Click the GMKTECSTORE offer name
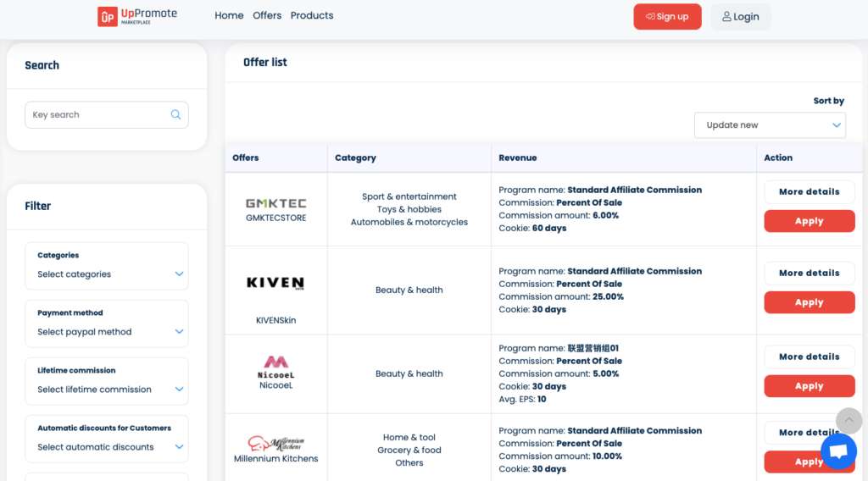The height and width of the screenshot is (481, 868). tap(275, 218)
